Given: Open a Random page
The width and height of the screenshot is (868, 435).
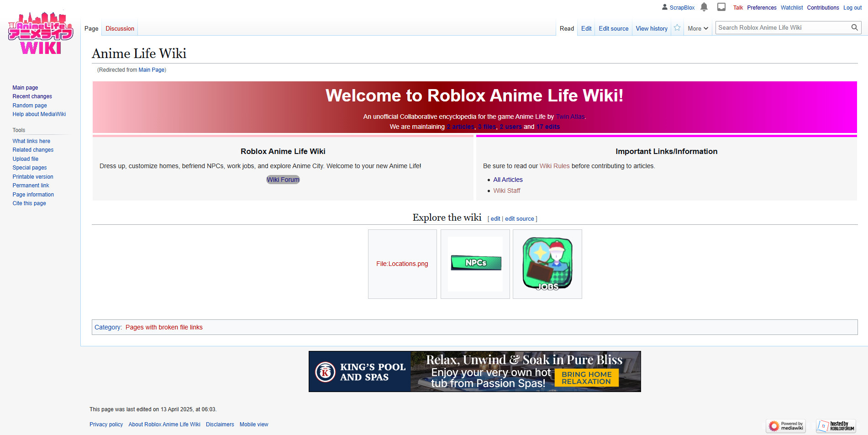Looking at the screenshot, I should point(30,106).
